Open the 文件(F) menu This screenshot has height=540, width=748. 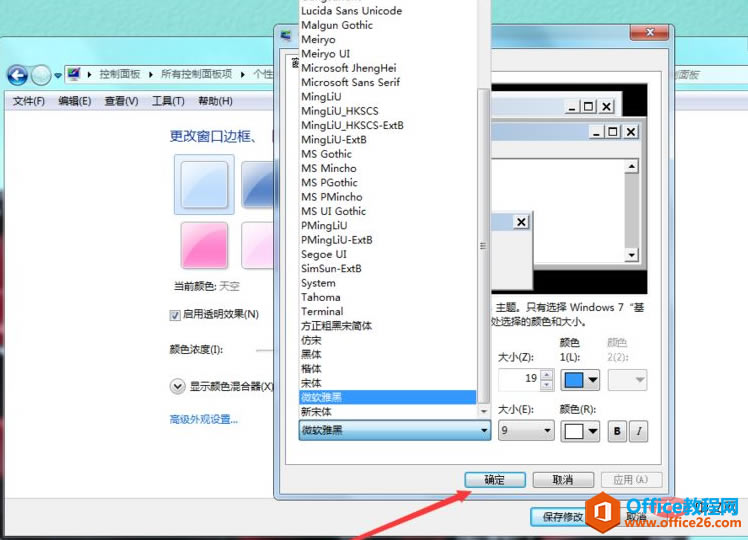coord(29,101)
